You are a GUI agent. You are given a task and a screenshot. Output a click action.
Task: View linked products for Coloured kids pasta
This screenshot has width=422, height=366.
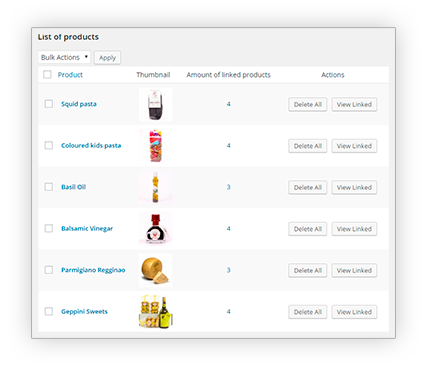pyautogui.click(x=354, y=146)
